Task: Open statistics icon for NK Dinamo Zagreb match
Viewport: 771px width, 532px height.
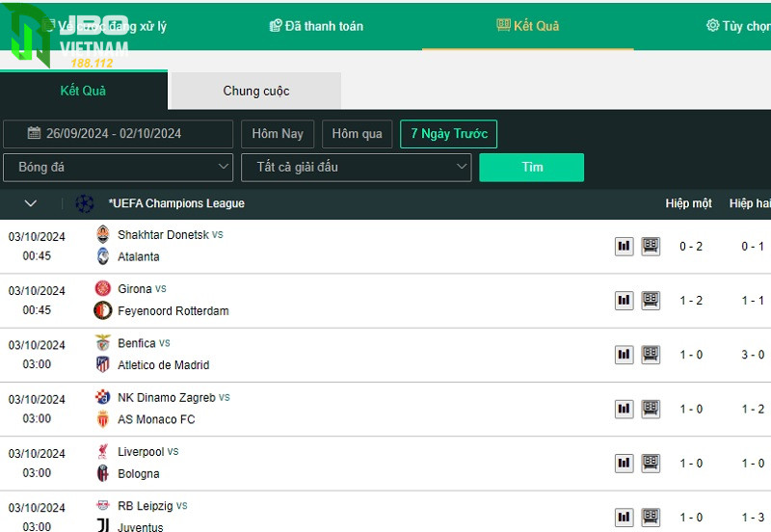Action: pyautogui.click(x=624, y=409)
